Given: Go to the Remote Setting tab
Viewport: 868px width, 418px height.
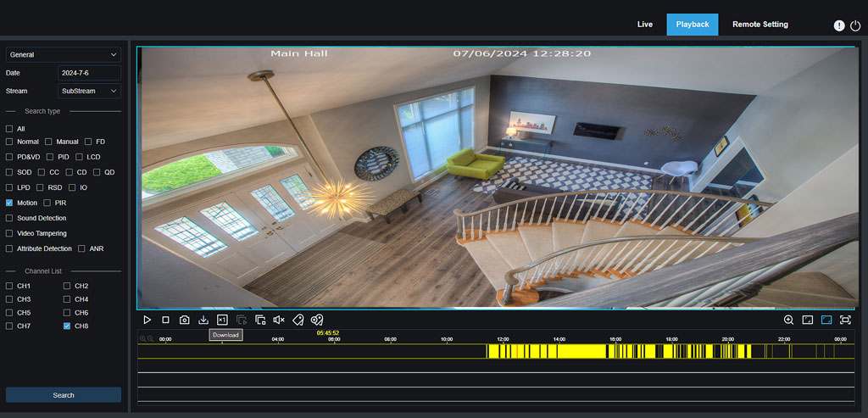Looking at the screenshot, I should 759,25.
